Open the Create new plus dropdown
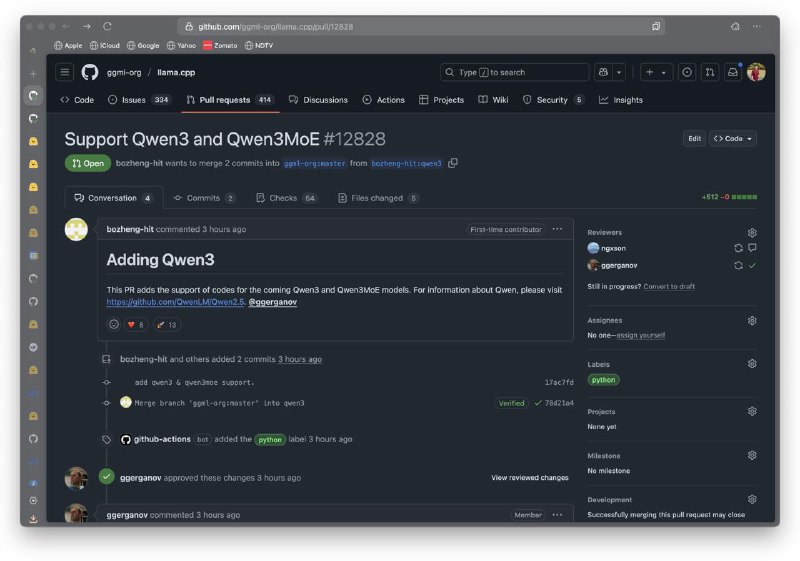The image size is (800, 561). click(x=656, y=72)
